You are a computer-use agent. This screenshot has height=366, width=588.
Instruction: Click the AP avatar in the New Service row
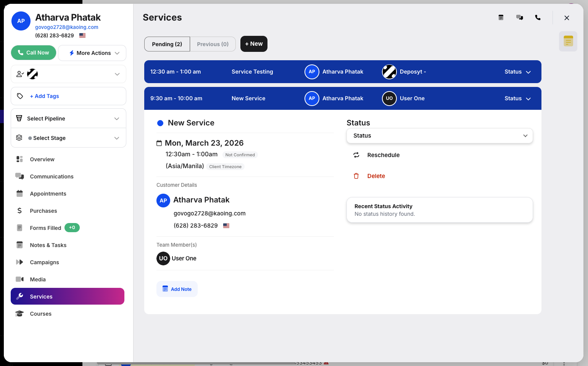click(312, 98)
